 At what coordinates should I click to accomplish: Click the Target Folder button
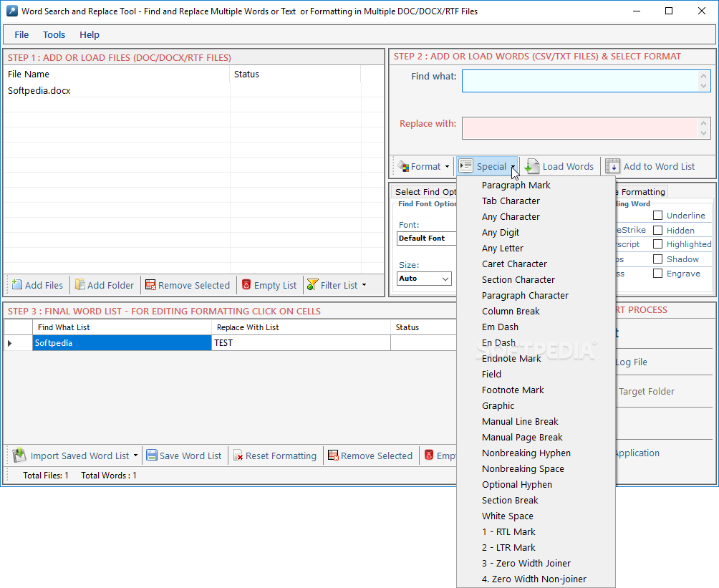(647, 391)
